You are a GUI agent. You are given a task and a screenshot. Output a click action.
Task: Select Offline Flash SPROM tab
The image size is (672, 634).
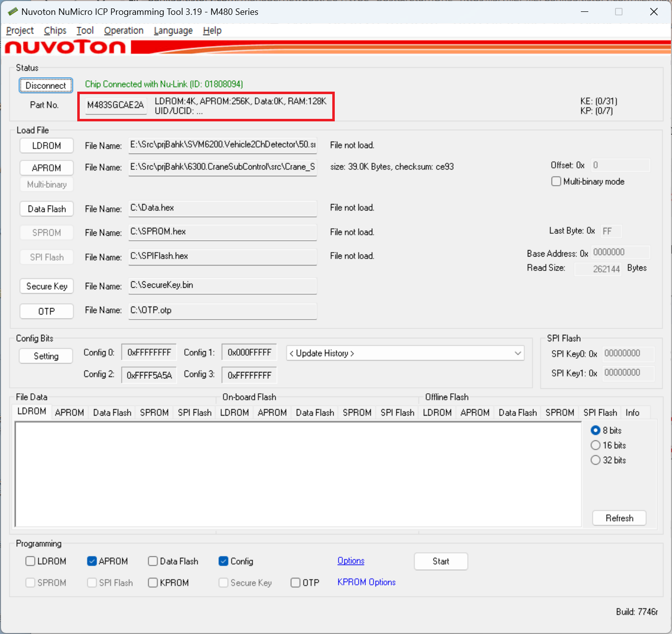pyautogui.click(x=560, y=413)
